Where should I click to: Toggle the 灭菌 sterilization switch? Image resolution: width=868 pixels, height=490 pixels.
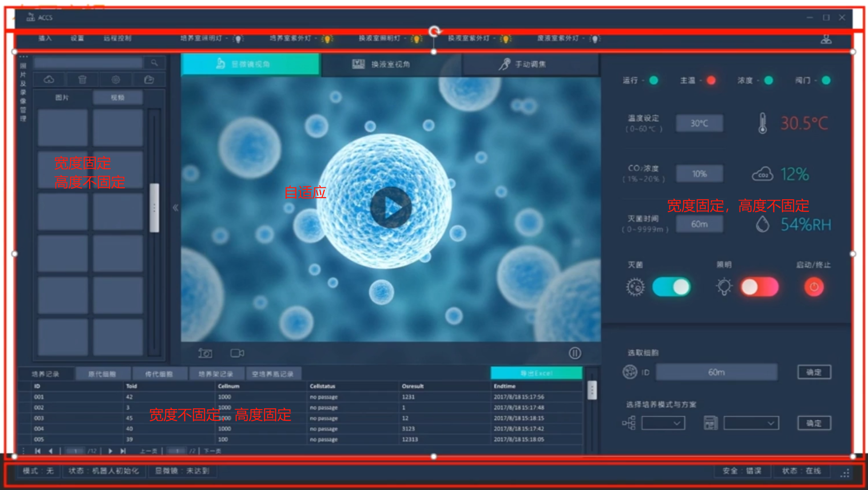click(671, 287)
